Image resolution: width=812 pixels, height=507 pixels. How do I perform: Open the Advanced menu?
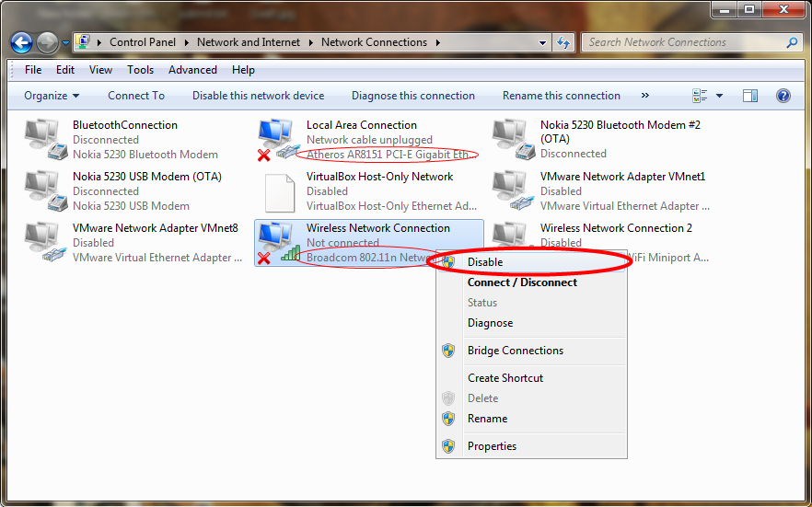(x=192, y=70)
